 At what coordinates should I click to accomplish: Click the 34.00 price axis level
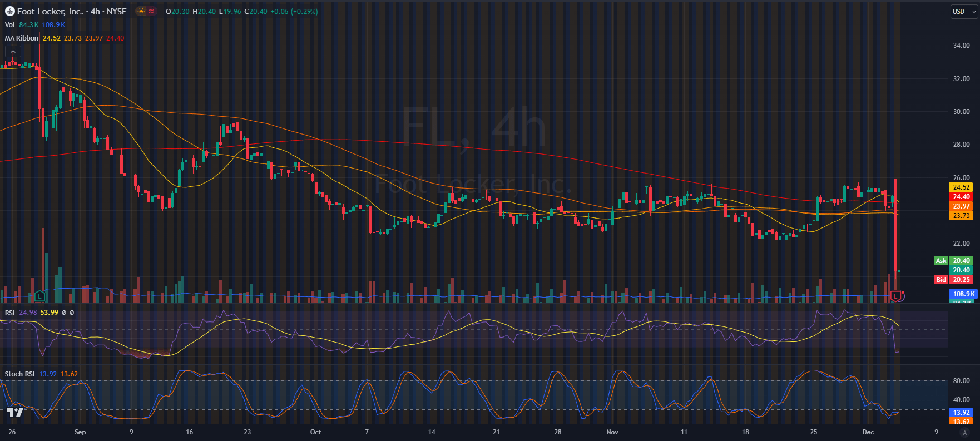tap(961, 46)
